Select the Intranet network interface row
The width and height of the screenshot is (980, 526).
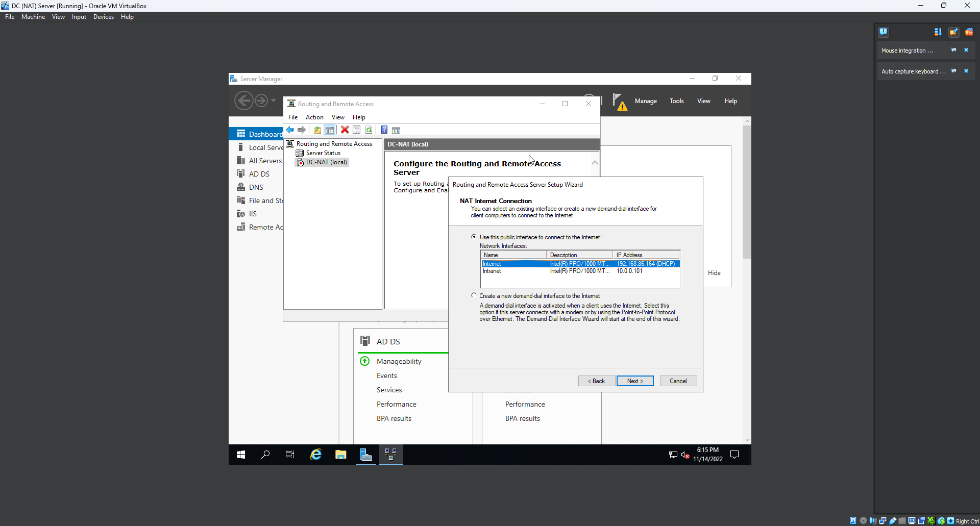point(580,271)
